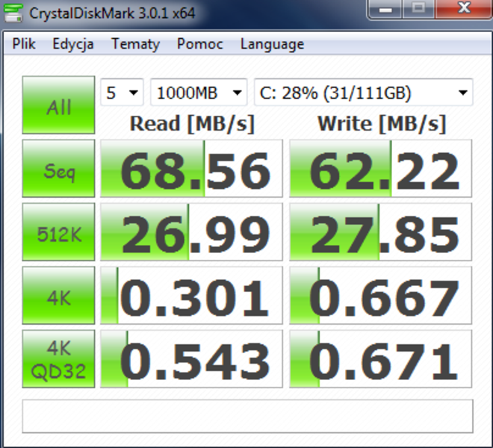Click the 512K write result 27.85
The height and width of the screenshot is (448, 493).
(x=380, y=232)
